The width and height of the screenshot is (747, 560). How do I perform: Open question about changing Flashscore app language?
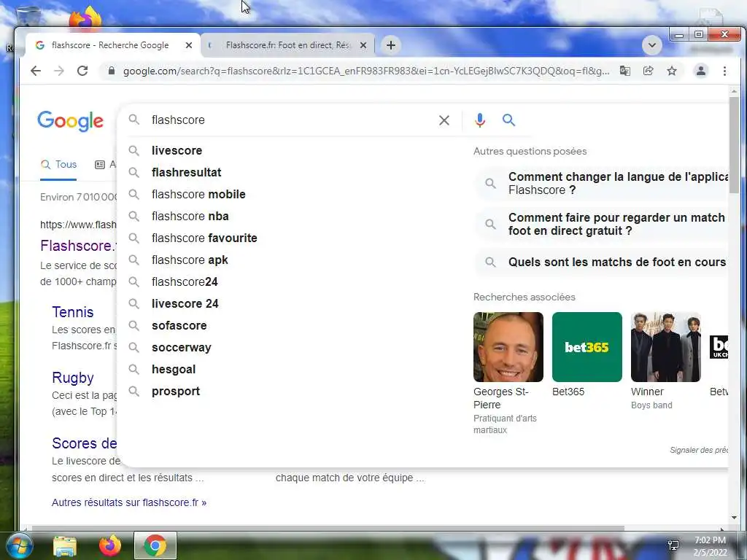pos(601,183)
